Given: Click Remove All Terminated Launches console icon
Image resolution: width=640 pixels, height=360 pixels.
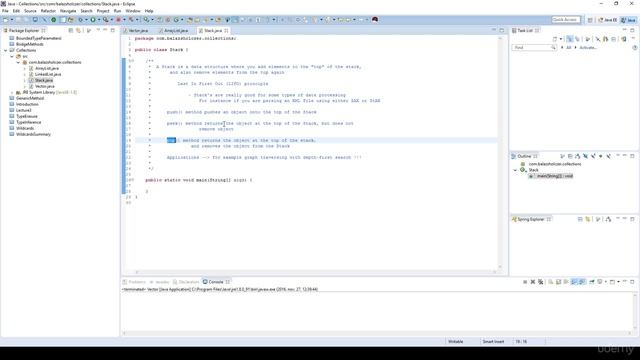Looking at the screenshot, I should click(x=540, y=282).
